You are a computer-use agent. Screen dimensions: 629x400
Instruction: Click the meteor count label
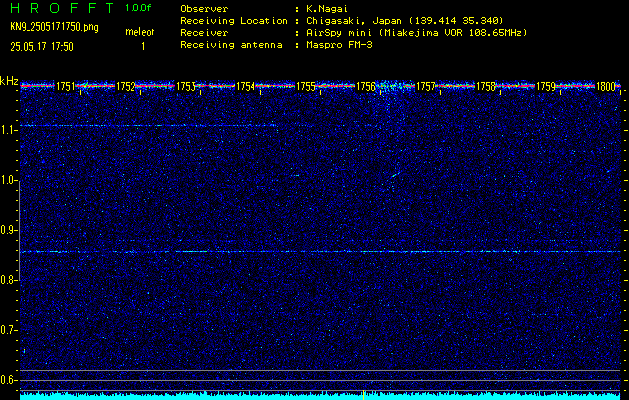[x=140, y=32]
